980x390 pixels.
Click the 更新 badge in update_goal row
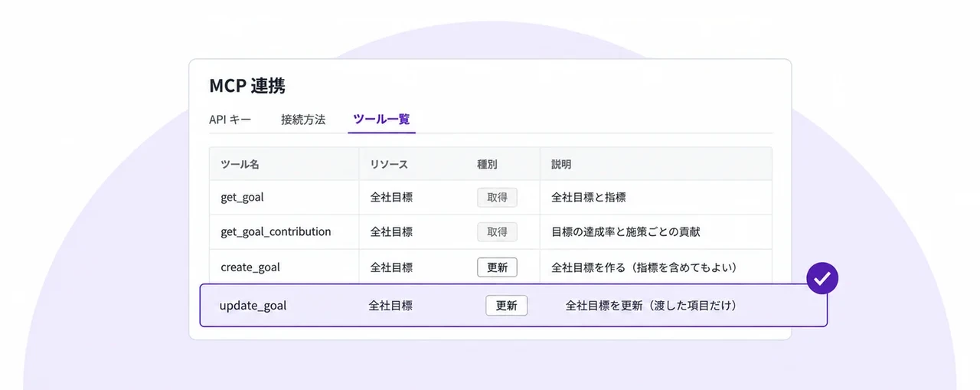[x=506, y=306]
